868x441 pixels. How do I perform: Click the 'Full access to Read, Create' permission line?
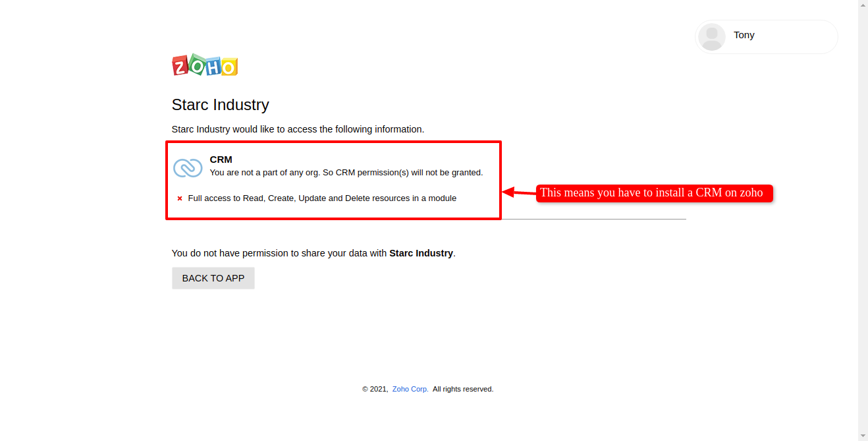coord(322,198)
